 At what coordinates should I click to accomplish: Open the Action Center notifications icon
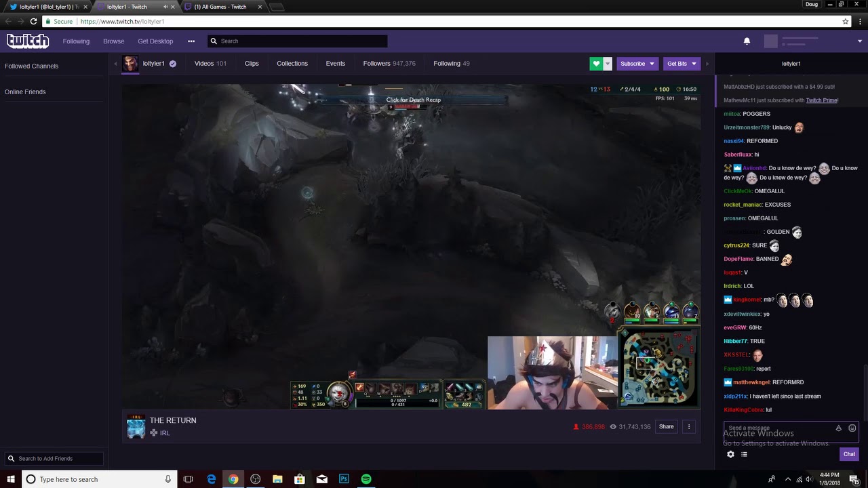click(x=854, y=479)
